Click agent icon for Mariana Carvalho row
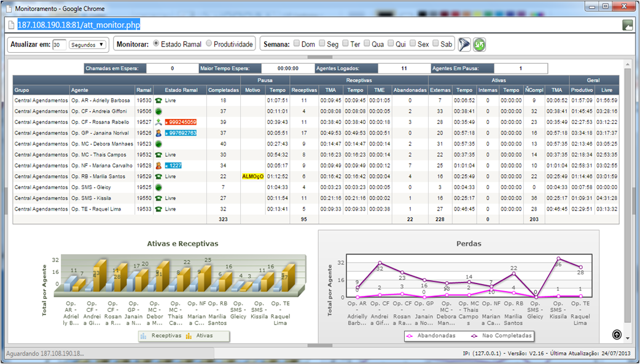The height and width of the screenshot is (364, 640). [x=159, y=166]
